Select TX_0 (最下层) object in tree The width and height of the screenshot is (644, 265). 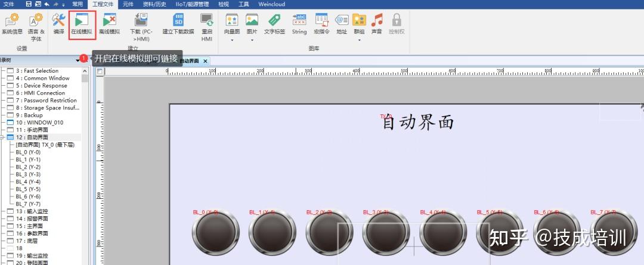click(45, 145)
